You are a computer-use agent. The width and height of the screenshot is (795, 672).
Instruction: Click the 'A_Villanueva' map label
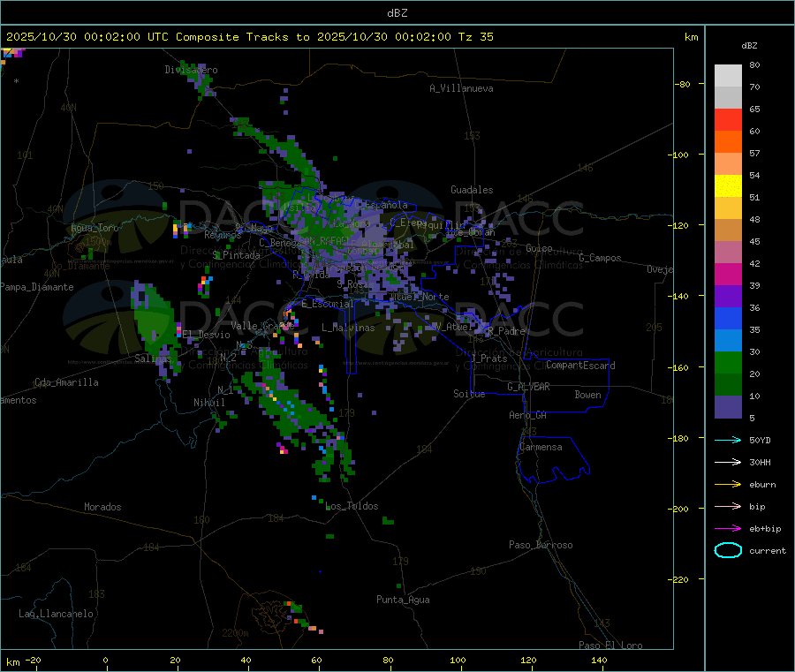coord(461,88)
